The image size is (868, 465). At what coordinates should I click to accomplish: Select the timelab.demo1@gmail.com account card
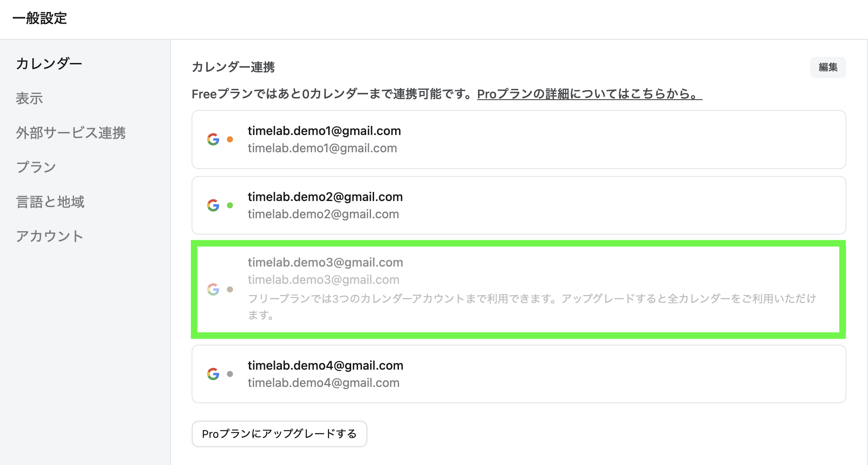click(519, 139)
